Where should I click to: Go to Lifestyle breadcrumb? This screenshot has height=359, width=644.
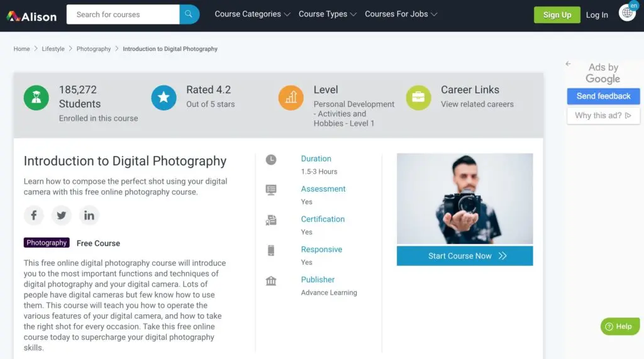(53, 49)
